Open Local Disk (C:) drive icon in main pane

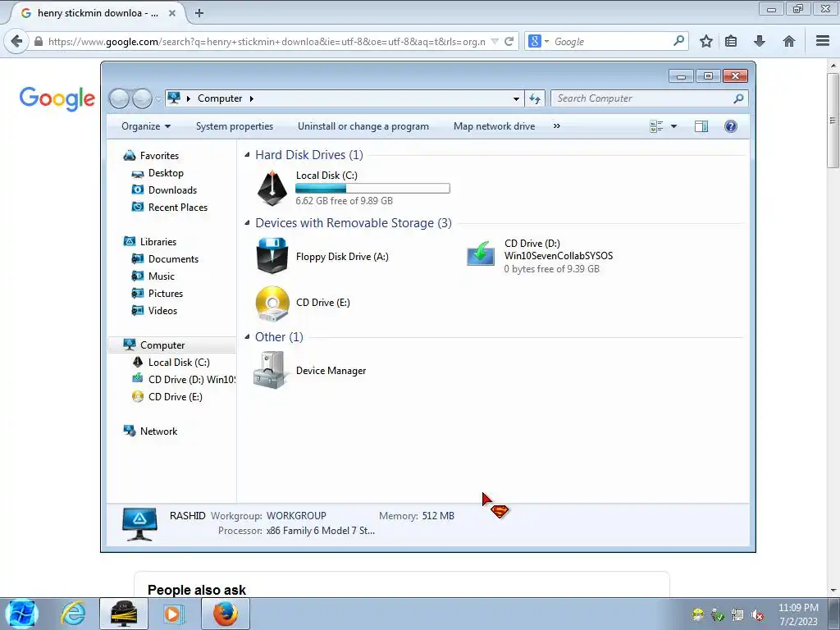[x=272, y=188]
